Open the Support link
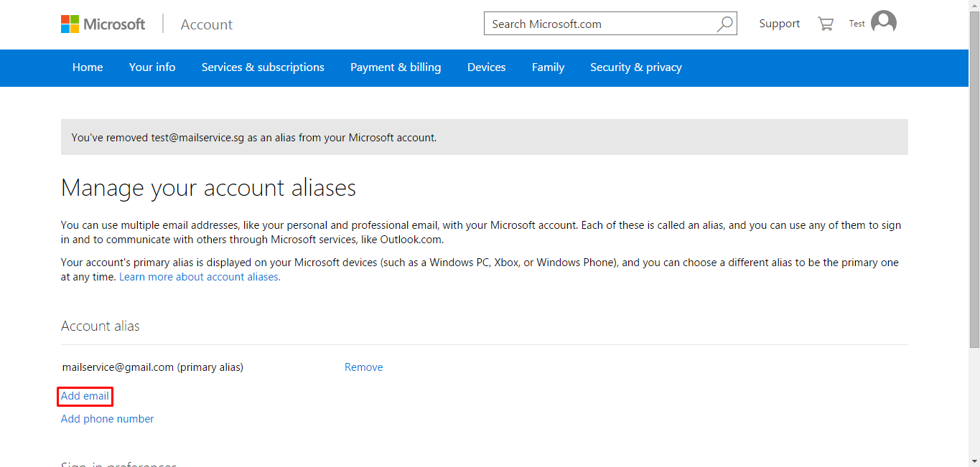The height and width of the screenshot is (467, 980). coord(779,24)
